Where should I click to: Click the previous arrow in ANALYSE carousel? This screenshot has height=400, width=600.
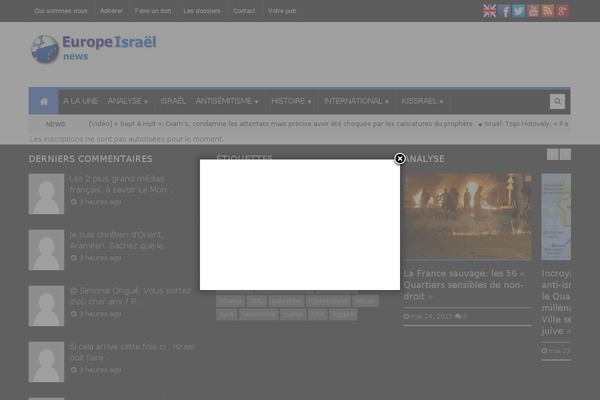tap(552, 154)
